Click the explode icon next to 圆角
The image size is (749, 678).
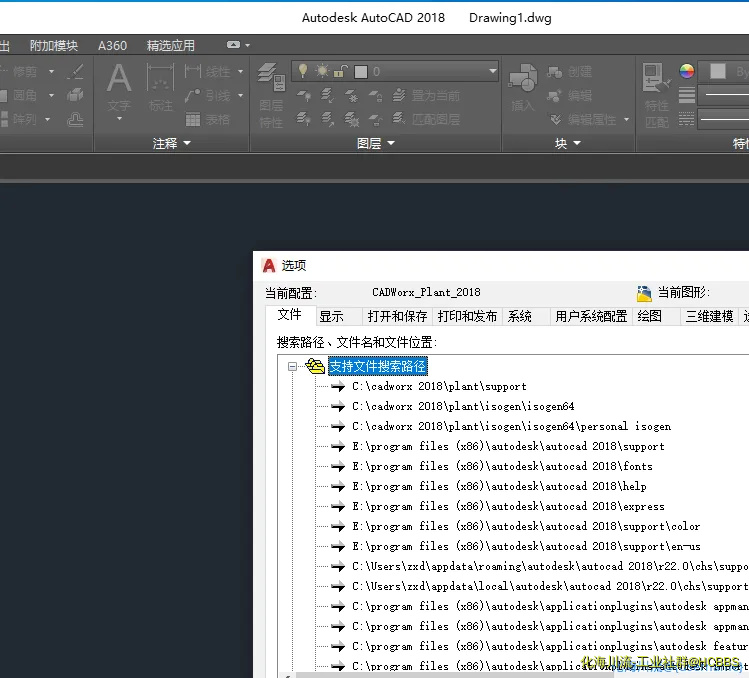(75, 96)
